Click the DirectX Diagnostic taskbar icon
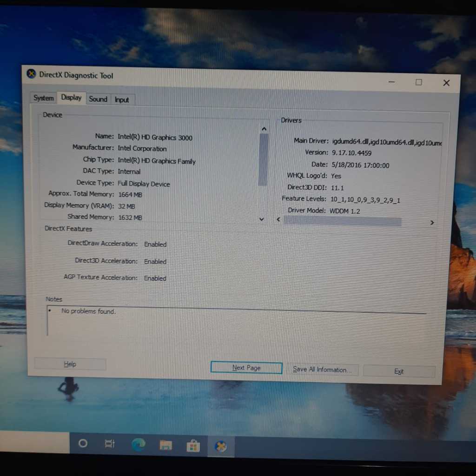Viewport: 476px width, 476px height. click(x=221, y=446)
